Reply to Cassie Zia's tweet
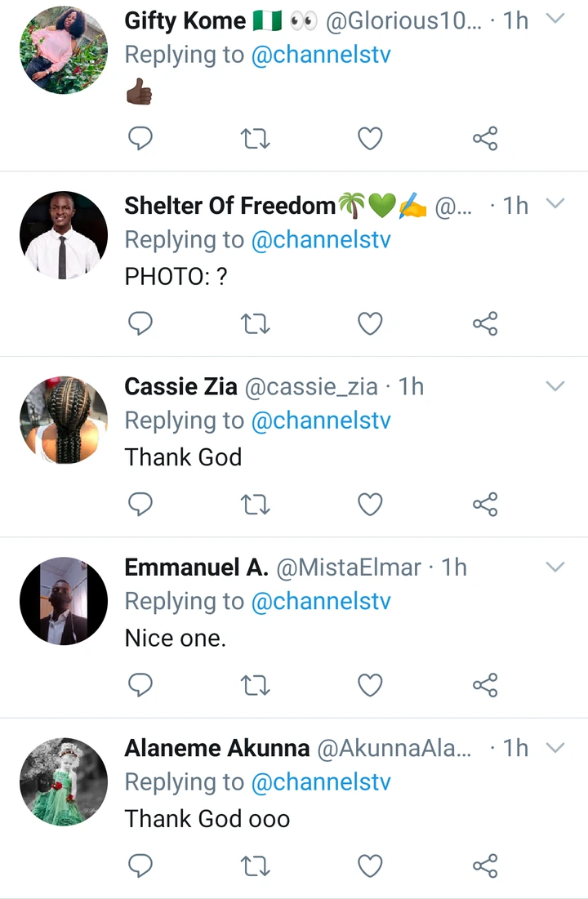 pyautogui.click(x=141, y=505)
